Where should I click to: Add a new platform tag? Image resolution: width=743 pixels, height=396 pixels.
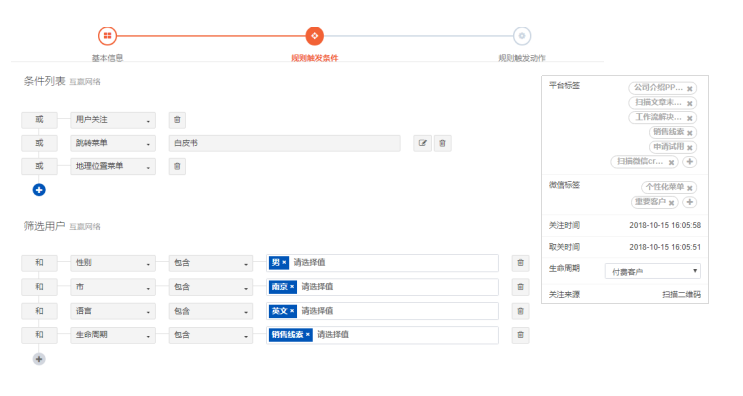(690, 162)
